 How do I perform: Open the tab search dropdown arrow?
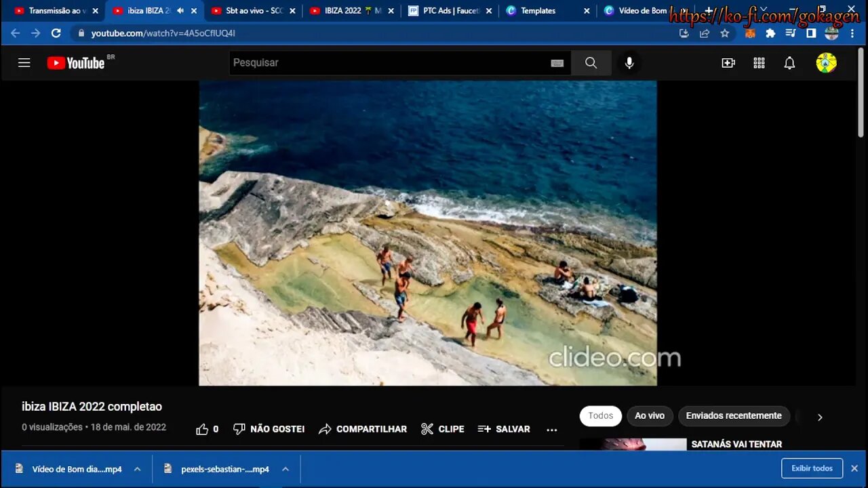pyautogui.click(x=764, y=9)
